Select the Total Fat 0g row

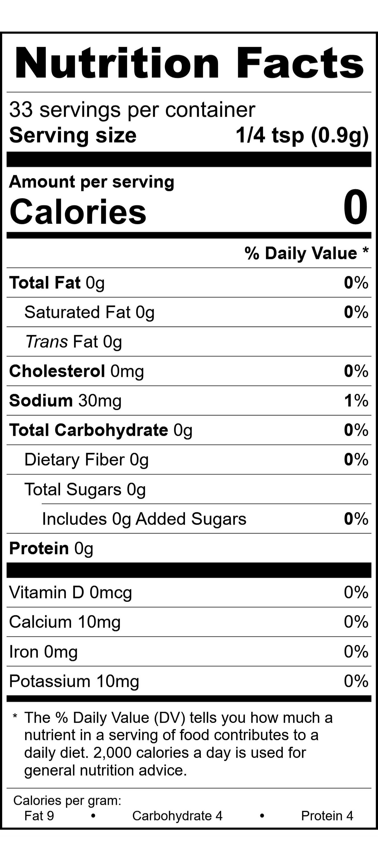click(57, 283)
